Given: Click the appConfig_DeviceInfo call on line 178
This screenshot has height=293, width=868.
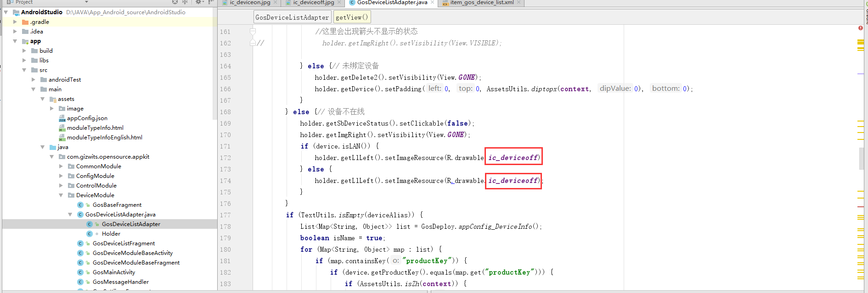Looking at the screenshot, I should click(495, 227).
